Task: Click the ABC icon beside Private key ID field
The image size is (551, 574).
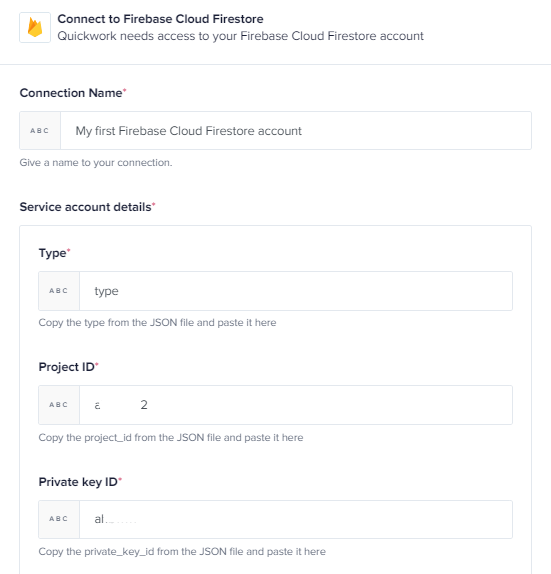Action: pos(59,519)
